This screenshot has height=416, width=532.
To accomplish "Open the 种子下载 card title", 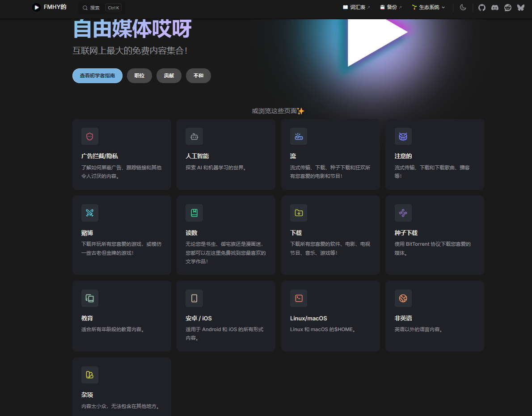I will (406, 233).
